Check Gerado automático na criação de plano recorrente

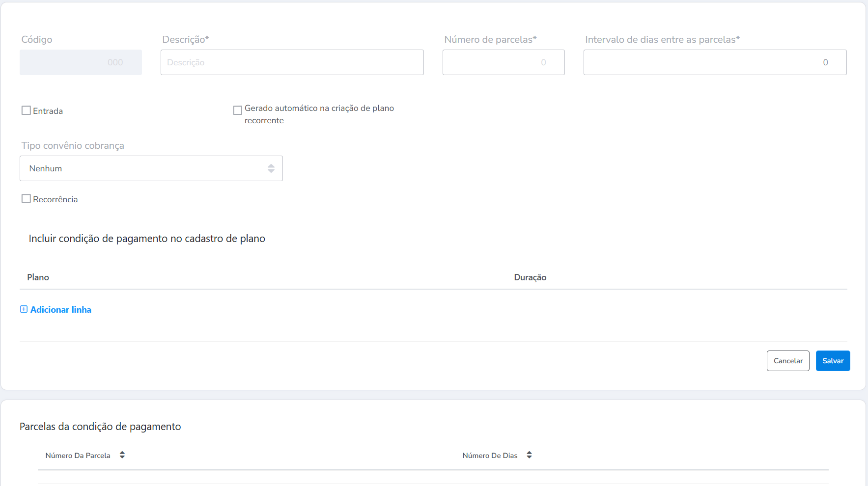click(238, 110)
